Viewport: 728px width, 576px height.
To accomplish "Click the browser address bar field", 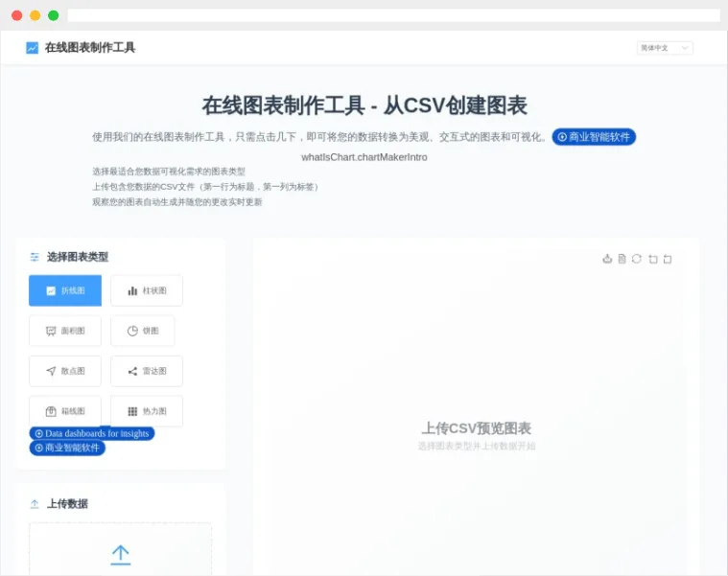I will coord(393,15).
